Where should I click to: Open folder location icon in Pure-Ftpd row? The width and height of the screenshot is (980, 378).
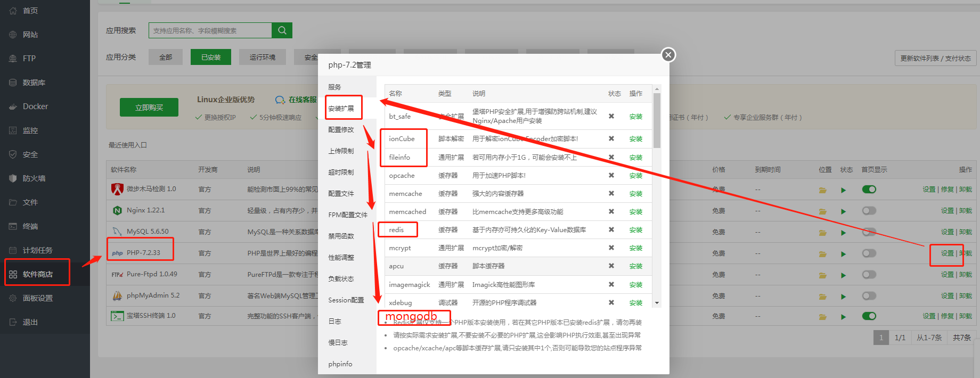[x=822, y=275]
